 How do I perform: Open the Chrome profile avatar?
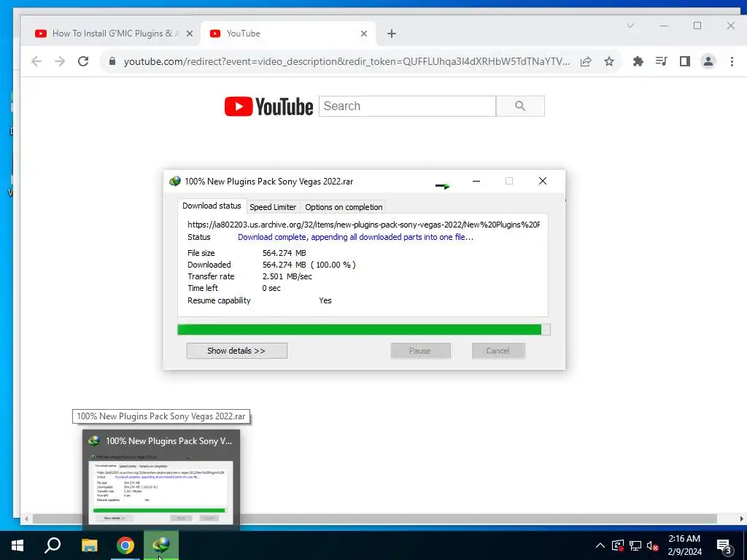pos(708,61)
